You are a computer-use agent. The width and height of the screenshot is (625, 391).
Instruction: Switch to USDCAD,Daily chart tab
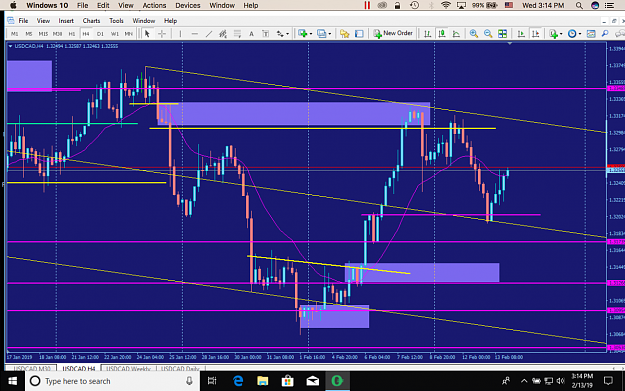tap(180, 368)
